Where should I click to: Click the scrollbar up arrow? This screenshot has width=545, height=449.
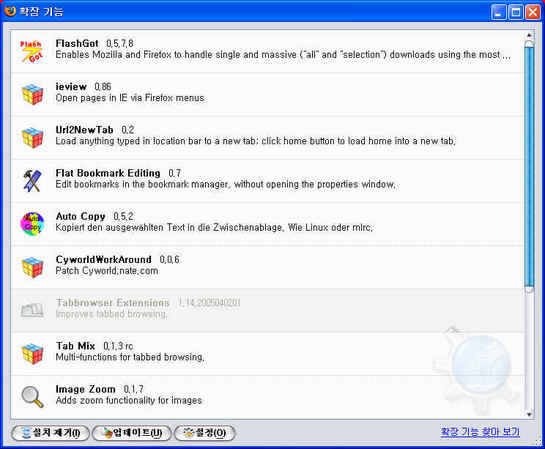pyautogui.click(x=529, y=35)
